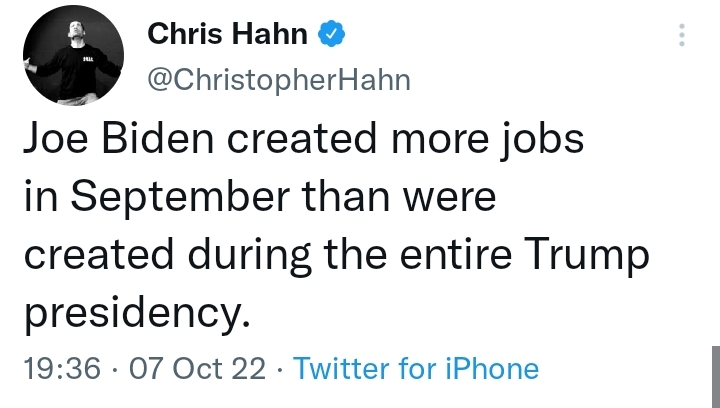Click the display name Chris Hahn
The height and width of the screenshot is (408, 720).
coord(227,34)
